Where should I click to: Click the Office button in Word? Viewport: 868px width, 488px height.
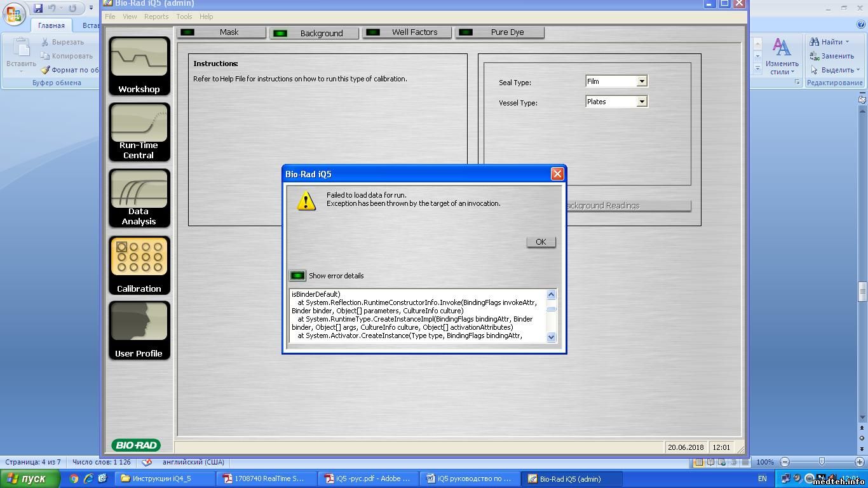point(14,14)
